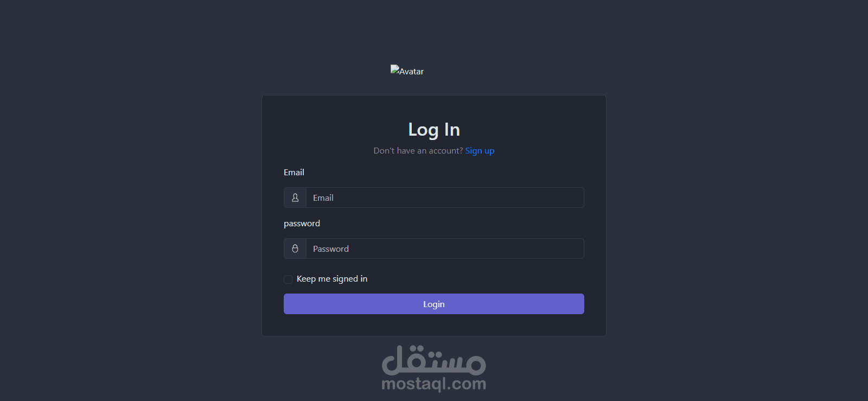This screenshot has width=868, height=401.
Task: Click the Arabic mostaql logo watermark
Action: click(434, 360)
